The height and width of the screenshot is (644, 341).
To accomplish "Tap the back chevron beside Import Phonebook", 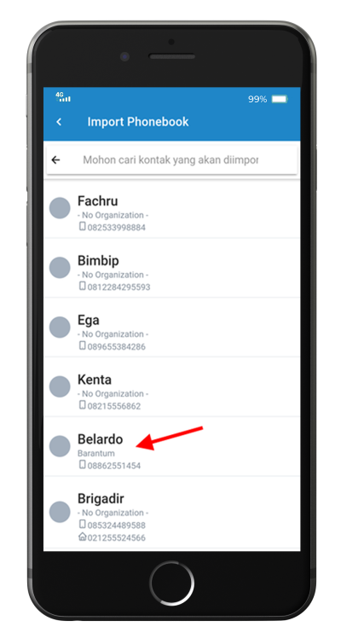I will [59, 122].
